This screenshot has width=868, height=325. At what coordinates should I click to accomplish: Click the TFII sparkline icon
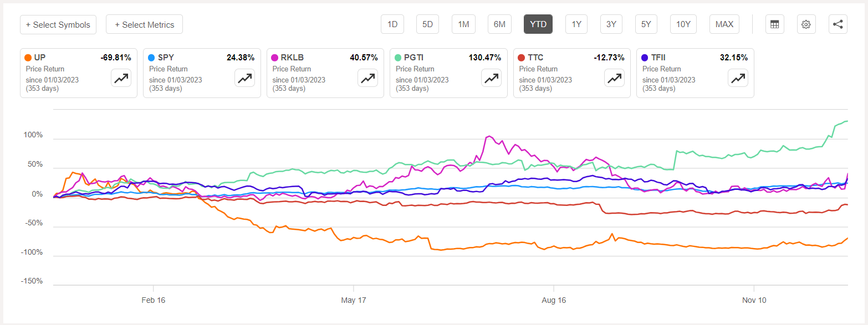pos(738,78)
